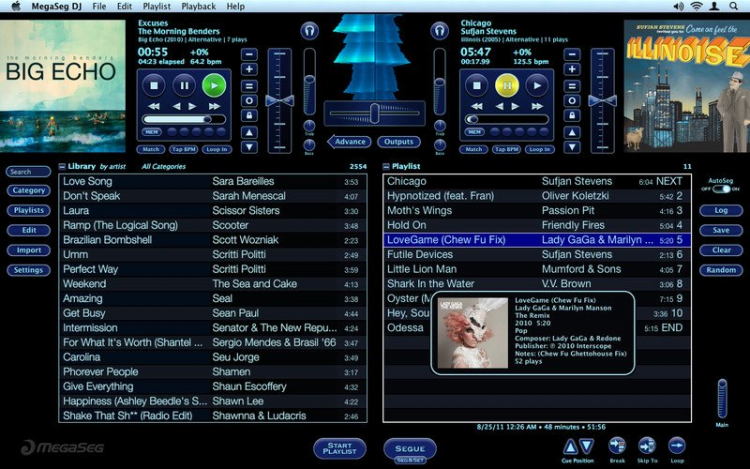Click left deck down arrow button
The image size is (750, 469).
pos(249,147)
